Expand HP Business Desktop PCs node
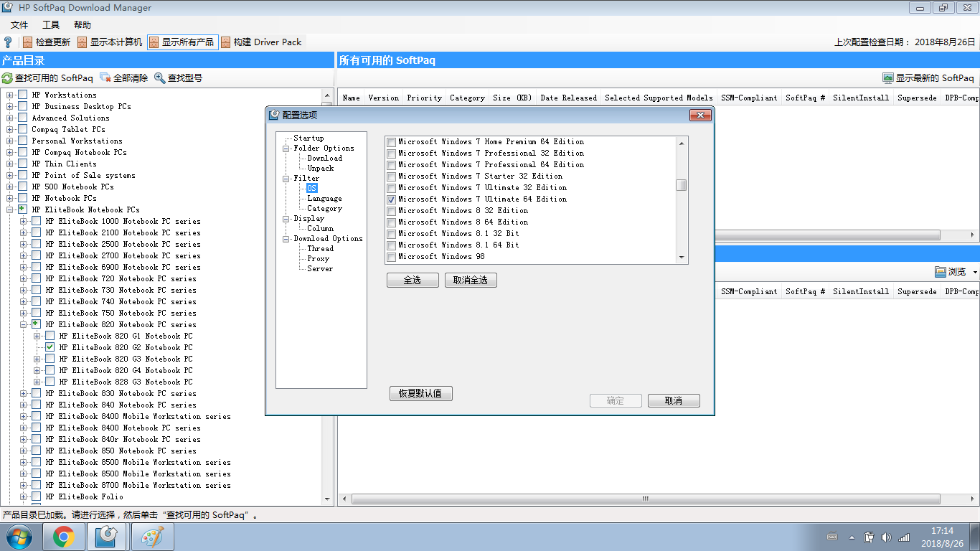Viewport: 980px width, 551px height. point(10,106)
